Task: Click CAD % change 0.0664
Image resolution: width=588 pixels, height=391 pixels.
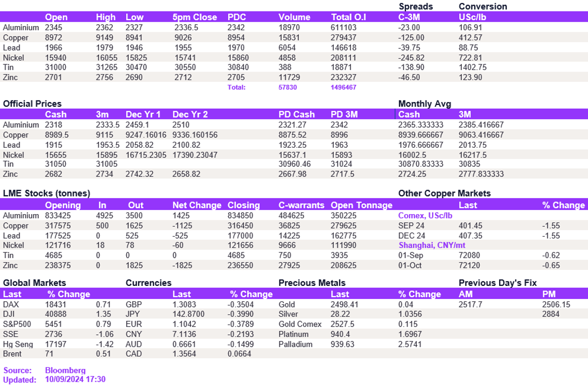Action: click(239, 354)
